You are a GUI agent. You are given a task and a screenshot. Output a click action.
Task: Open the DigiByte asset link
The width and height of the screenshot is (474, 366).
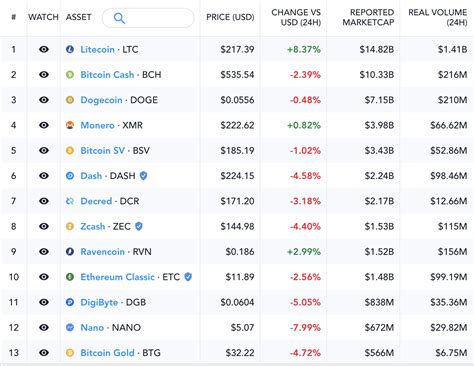coord(99,302)
